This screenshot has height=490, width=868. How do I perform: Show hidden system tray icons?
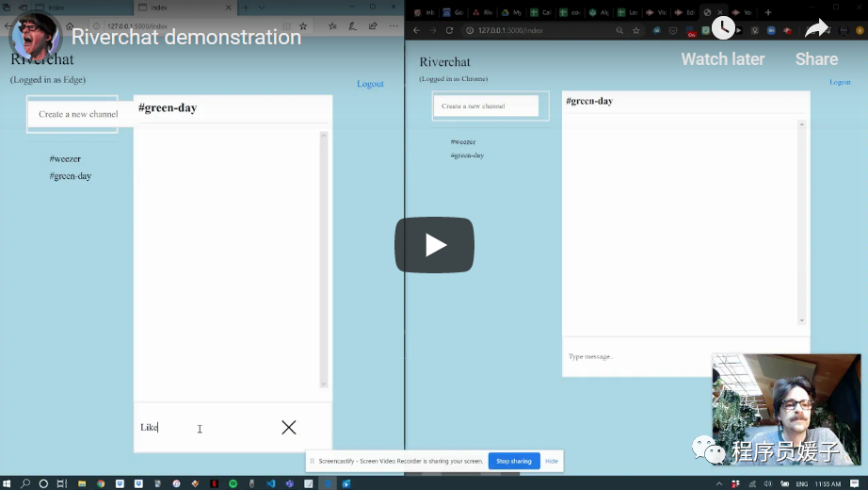coord(719,484)
